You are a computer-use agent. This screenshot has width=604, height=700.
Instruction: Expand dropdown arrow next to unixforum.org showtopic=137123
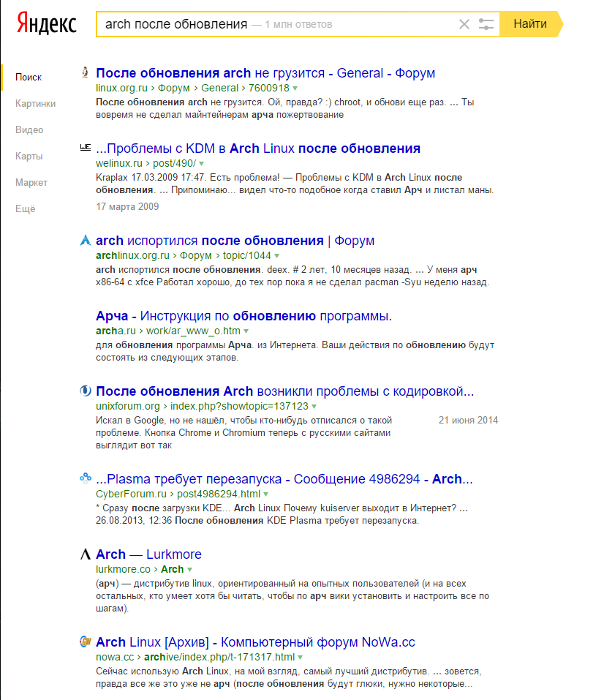click(x=314, y=407)
